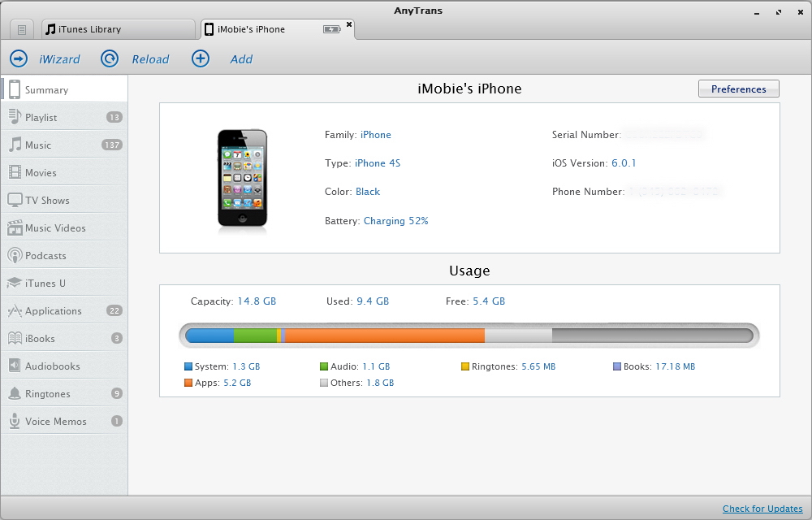Click the orange Apps segment of usage bar
This screenshot has height=520, width=812.
click(384, 335)
